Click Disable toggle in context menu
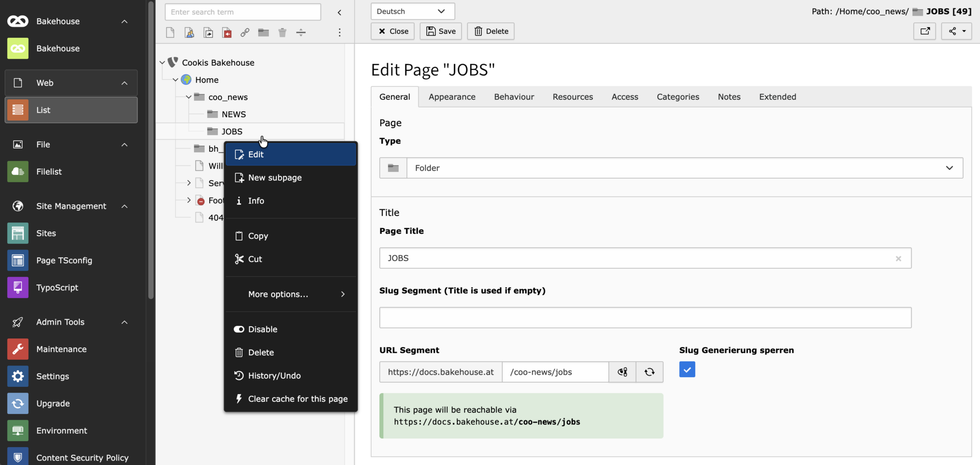Screen dimensions: 980x465 pyautogui.click(x=262, y=329)
